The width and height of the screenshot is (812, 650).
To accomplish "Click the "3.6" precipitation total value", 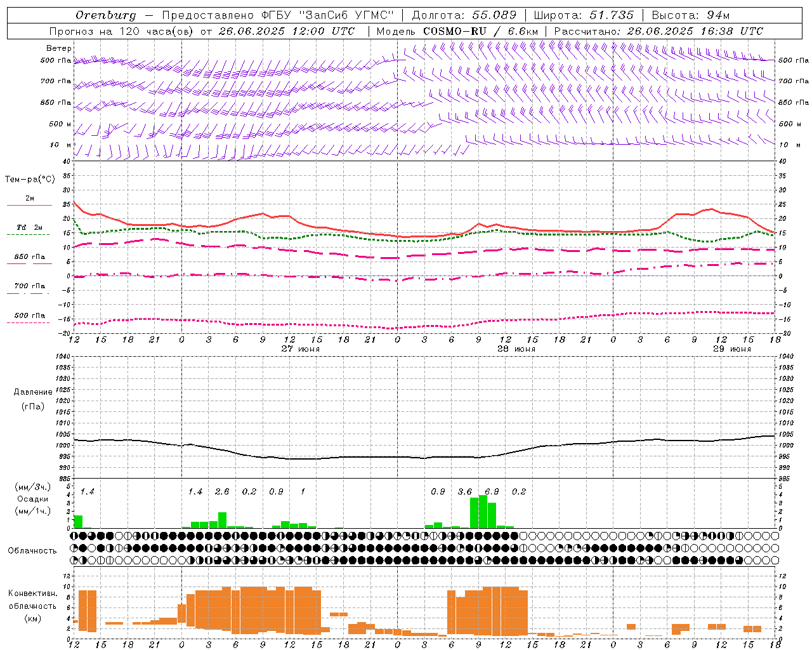I will [465, 492].
